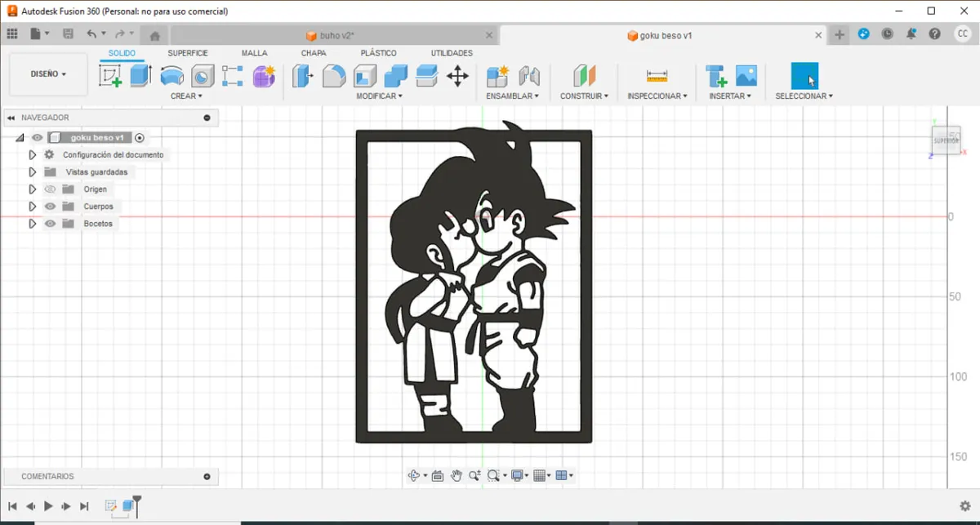The width and height of the screenshot is (980, 525).
Task: Open the INSPECCIONAR dropdown menu
Action: tap(657, 96)
